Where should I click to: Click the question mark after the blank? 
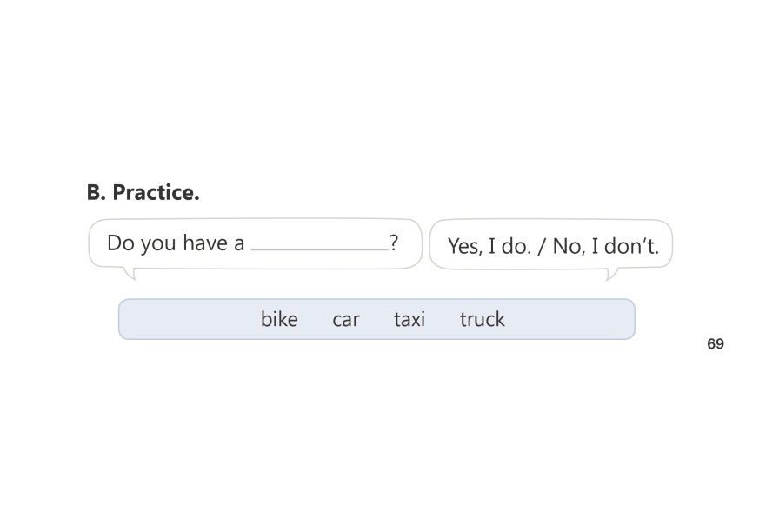[394, 243]
